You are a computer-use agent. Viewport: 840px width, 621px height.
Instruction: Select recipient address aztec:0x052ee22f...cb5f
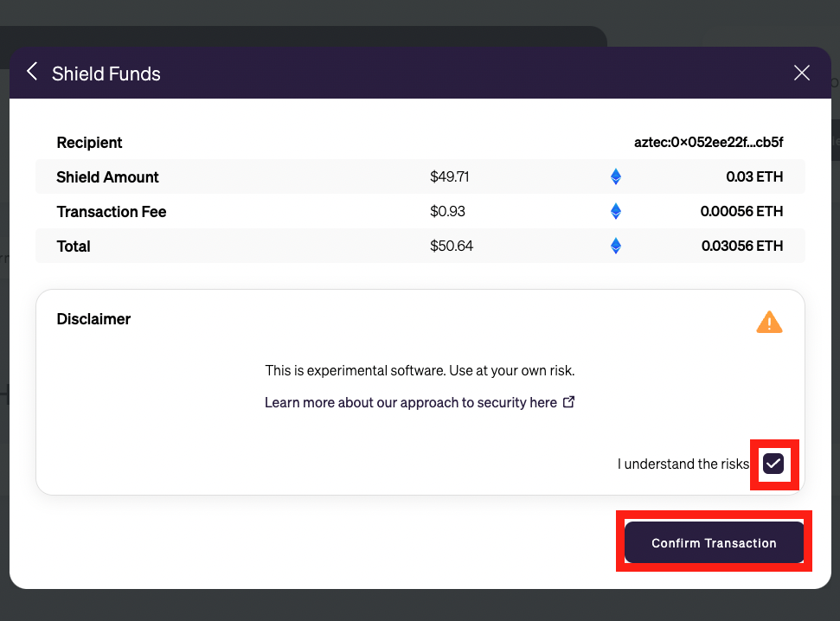pyautogui.click(x=709, y=142)
